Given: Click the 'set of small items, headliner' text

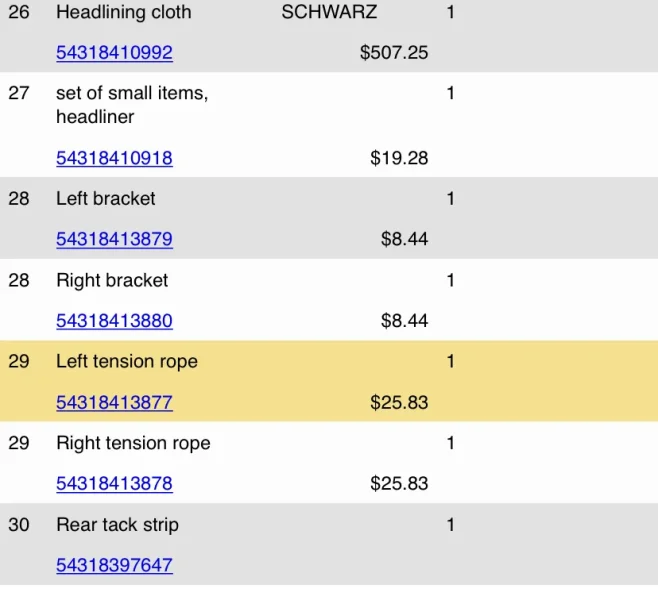Looking at the screenshot, I should click(132, 105).
